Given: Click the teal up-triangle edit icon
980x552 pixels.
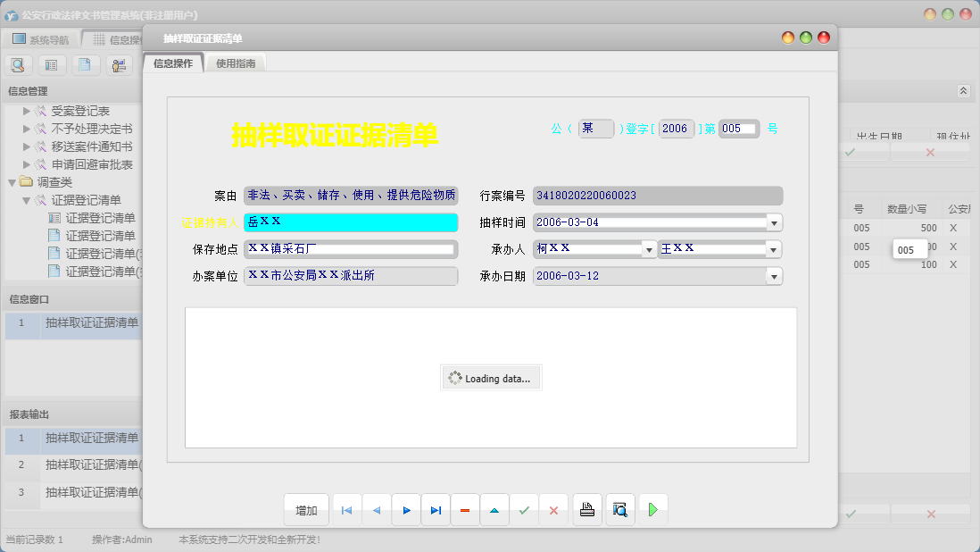Looking at the screenshot, I should click(494, 510).
